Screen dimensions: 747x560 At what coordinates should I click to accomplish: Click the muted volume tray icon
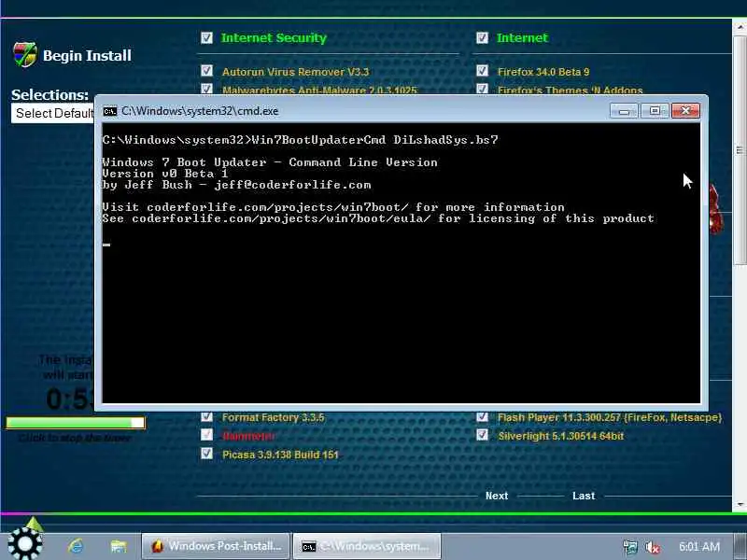click(x=652, y=547)
